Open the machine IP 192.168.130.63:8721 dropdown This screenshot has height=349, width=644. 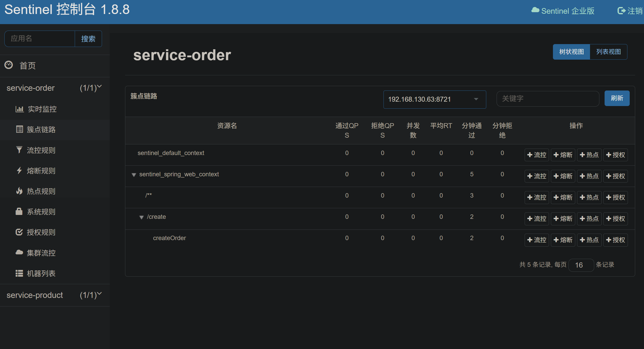435,99
